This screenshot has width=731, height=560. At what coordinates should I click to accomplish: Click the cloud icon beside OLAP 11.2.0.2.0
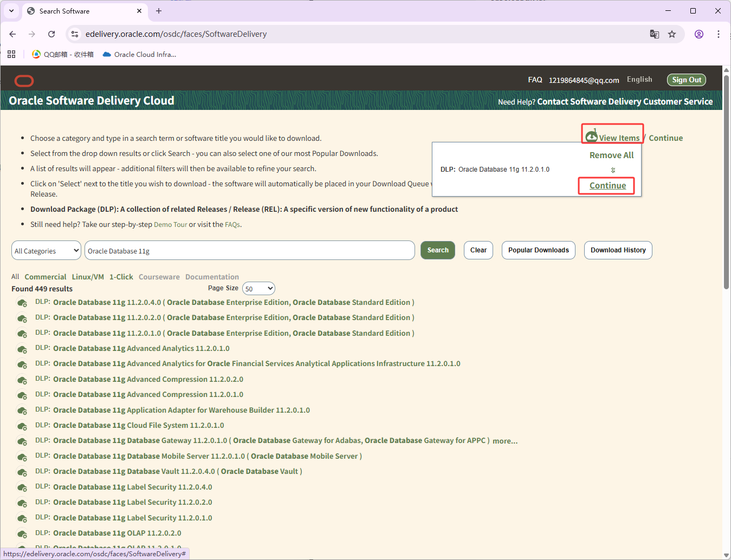click(22, 533)
